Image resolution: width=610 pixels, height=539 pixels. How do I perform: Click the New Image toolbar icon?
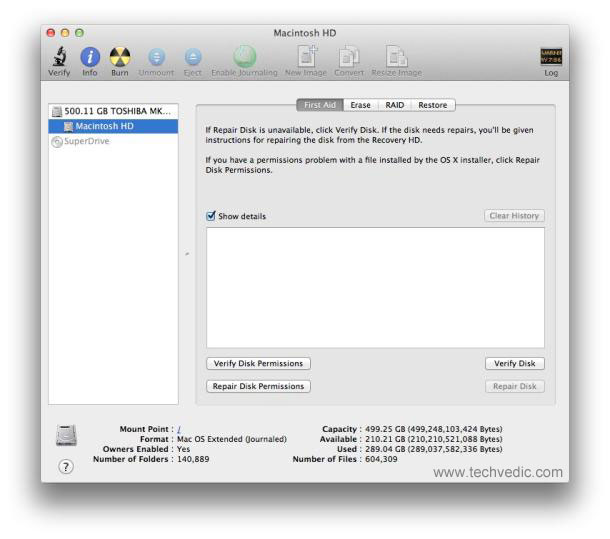[307, 56]
